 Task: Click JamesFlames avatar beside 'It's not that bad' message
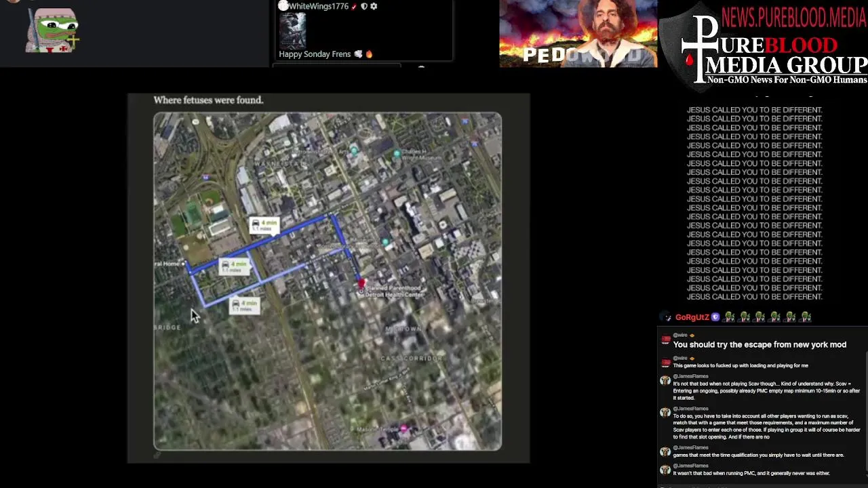click(x=666, y=381)
